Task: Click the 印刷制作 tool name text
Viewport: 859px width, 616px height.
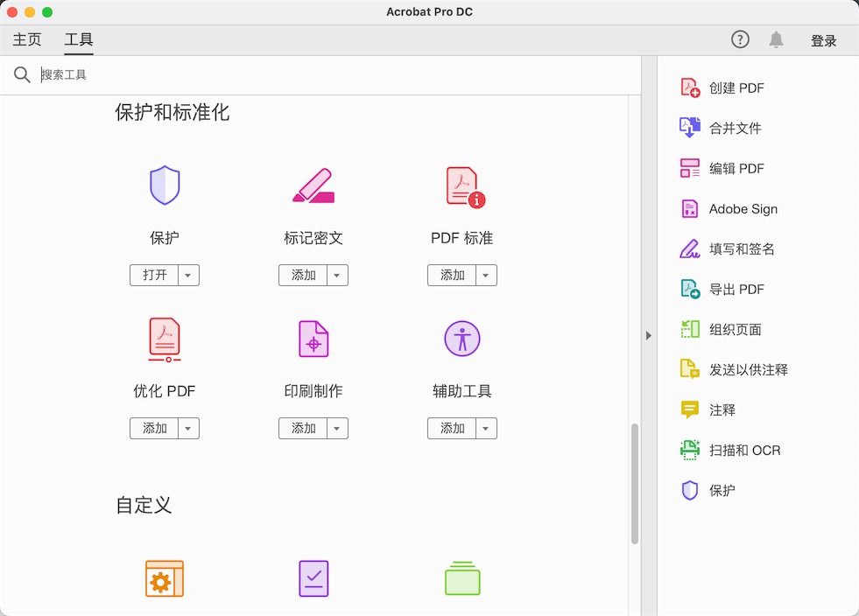Action: coord(313,391)
